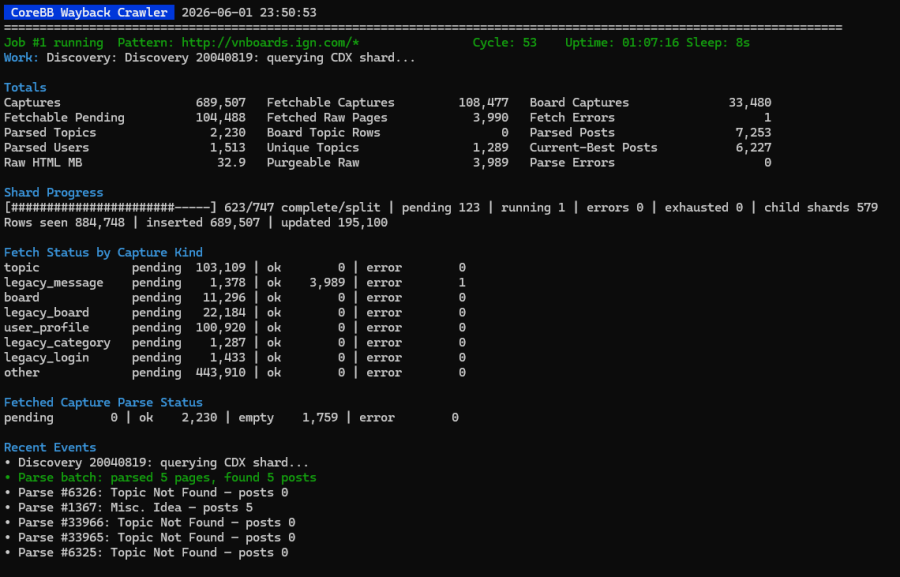Click Current-Best Posts value 6,227
This screenshot has height=577, width=900.
tap(753, 147)
